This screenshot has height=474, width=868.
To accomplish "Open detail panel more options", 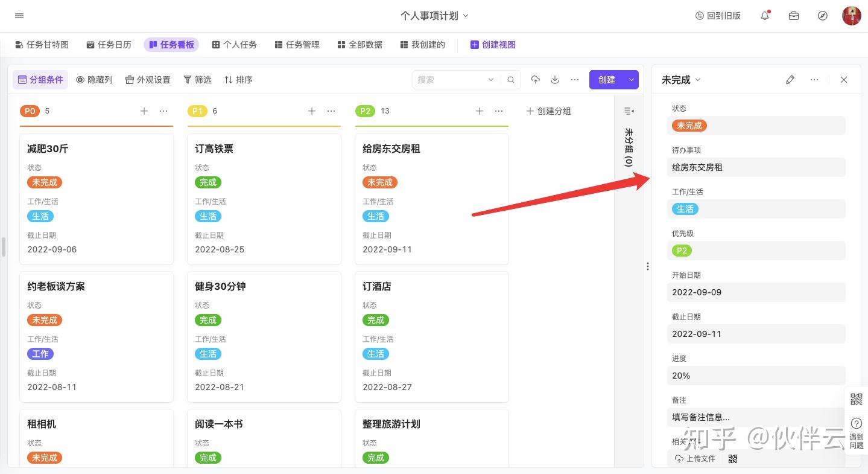I will point(814,80).
